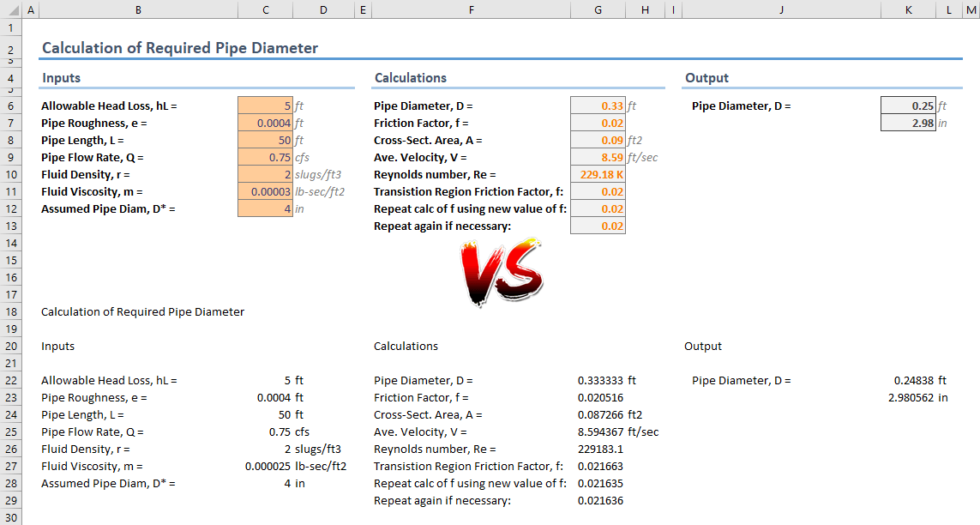
Task: Select row 10 header
Action: tap(11, 174)
